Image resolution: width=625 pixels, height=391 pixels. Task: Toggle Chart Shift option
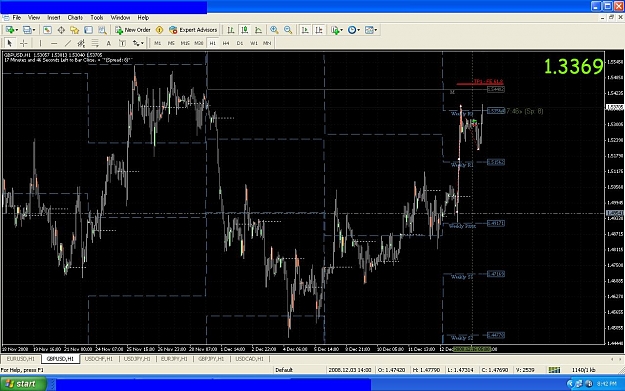click(x=319, y=30)
